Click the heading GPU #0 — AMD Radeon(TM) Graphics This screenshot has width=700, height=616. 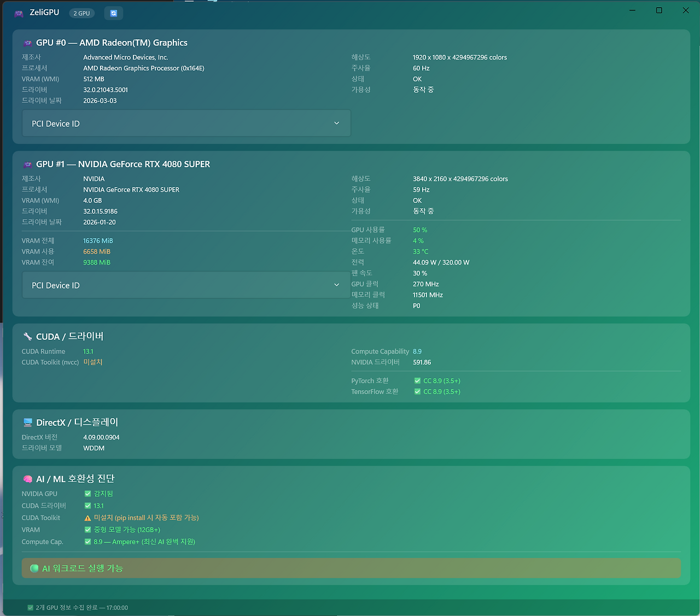(x=112, y=43)
